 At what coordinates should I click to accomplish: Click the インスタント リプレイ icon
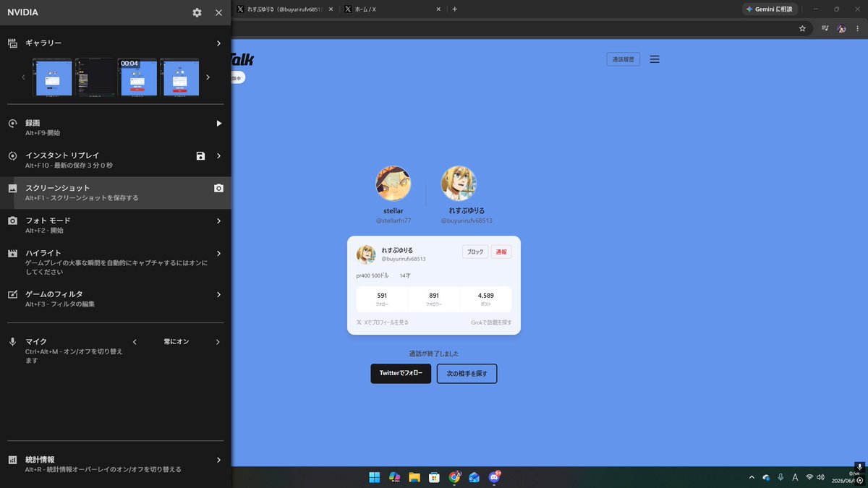click(x=12, y=155)
